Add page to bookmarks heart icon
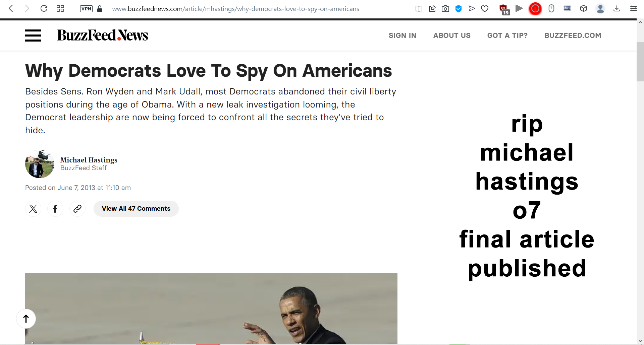 tap(485, 9)
